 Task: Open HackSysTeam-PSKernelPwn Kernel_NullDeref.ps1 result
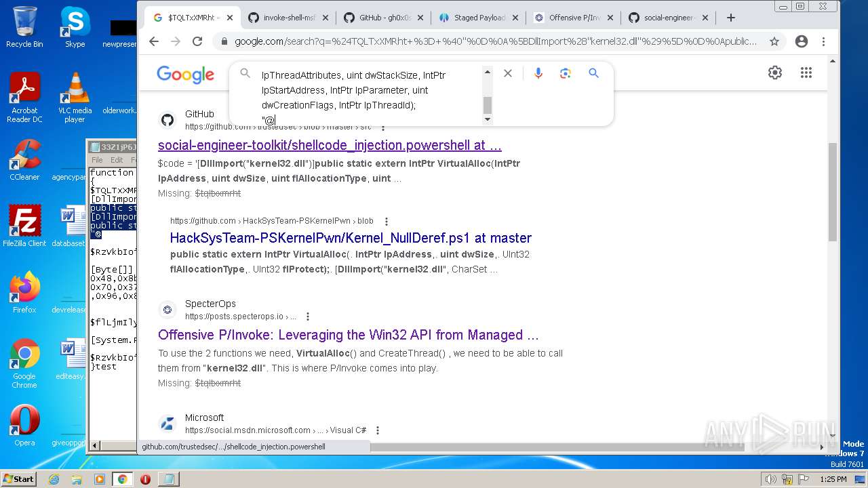click(x=351, y=238)
